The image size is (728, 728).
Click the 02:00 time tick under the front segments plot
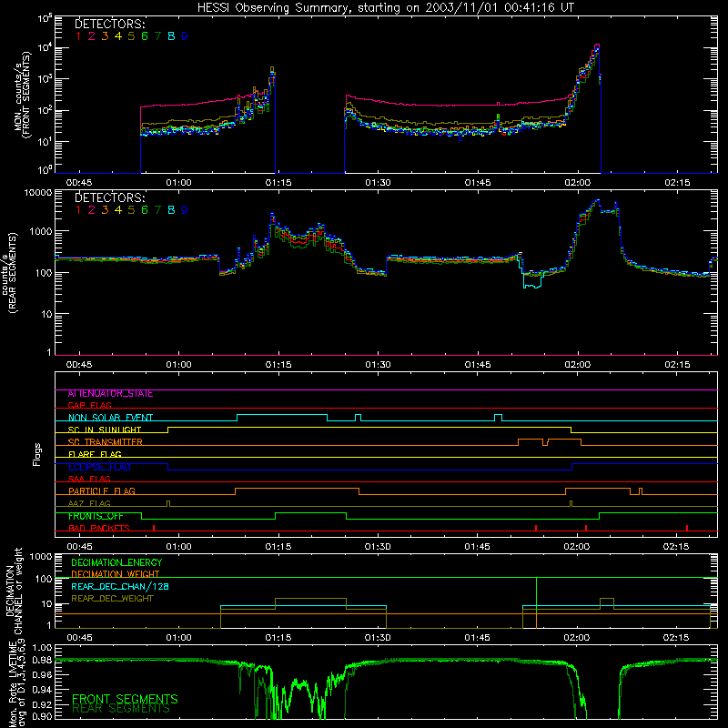[577, 183]
